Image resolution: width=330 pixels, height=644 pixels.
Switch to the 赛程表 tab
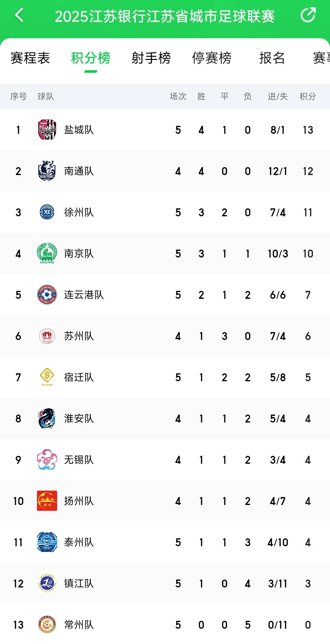[30, 58]
